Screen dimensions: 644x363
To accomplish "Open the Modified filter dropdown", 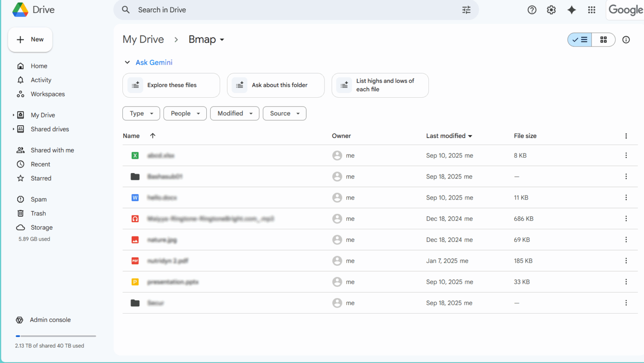I will 234,113.
